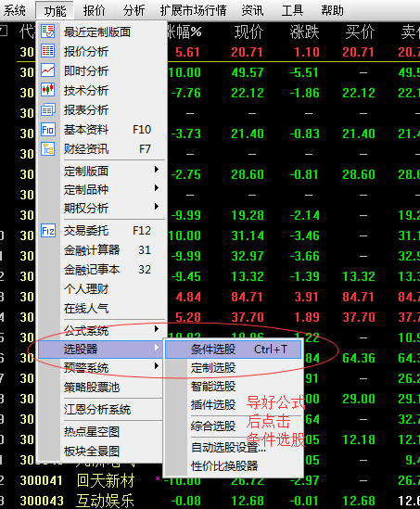Viewport: 420px width, 509px height.
Task: Click stock row 300043 互动娱乐
Action: point(210,501)
